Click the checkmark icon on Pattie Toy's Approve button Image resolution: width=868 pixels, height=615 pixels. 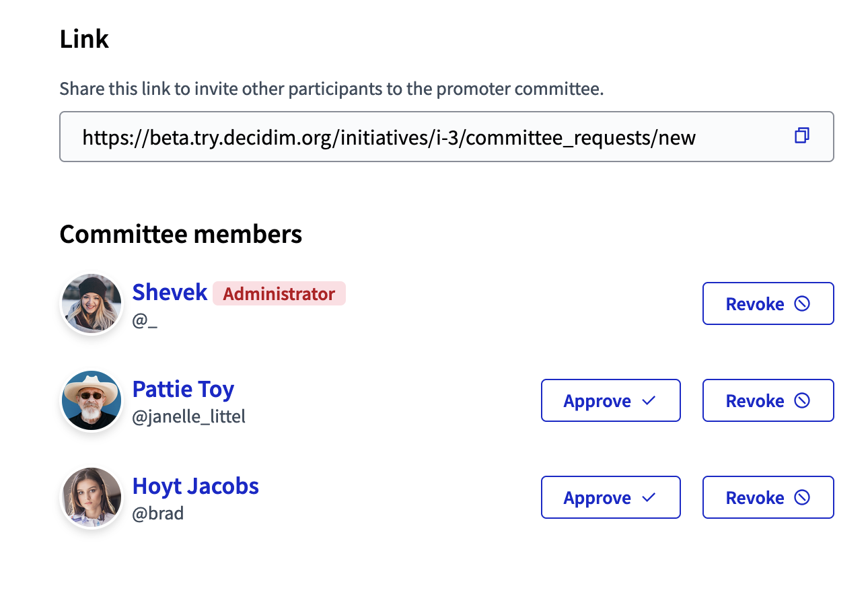tap(647, 400)
